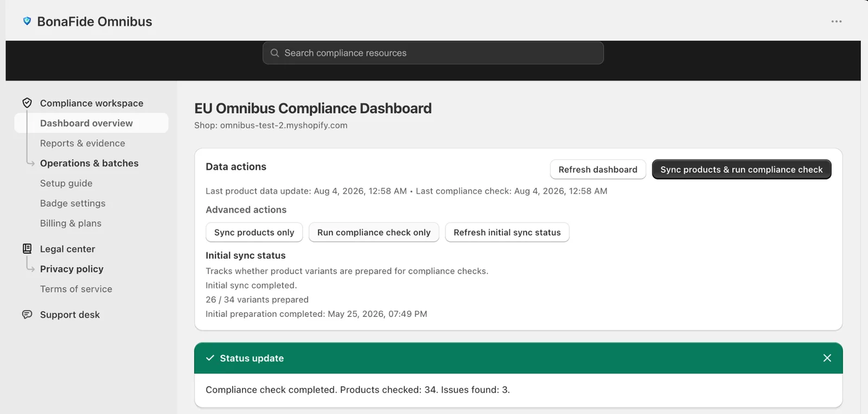
Task: Select Dashboard overview in sidebar
Action: pos(91,123)
